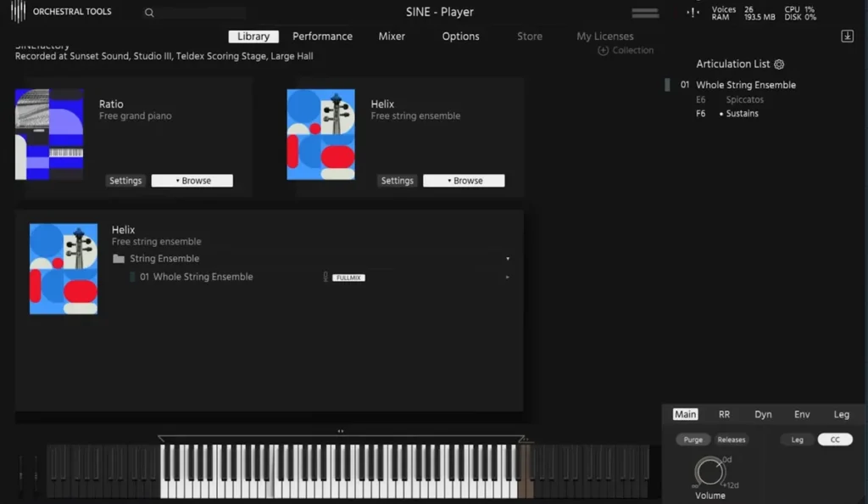Open the My Licenses tab
868x504 pixels.
[605, 36]
